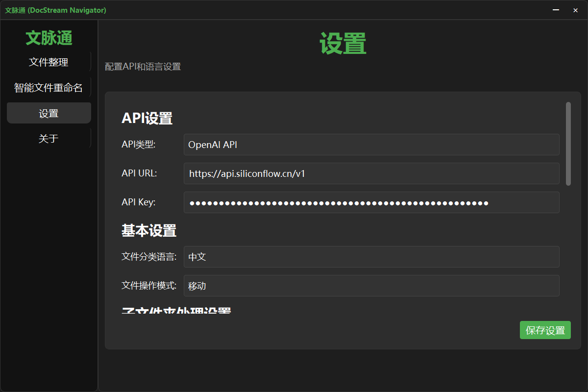Viewport: 588px width, 392px height.
Task: Open the API类型 combo box showing OpenAI API
Action: (371, 145)
